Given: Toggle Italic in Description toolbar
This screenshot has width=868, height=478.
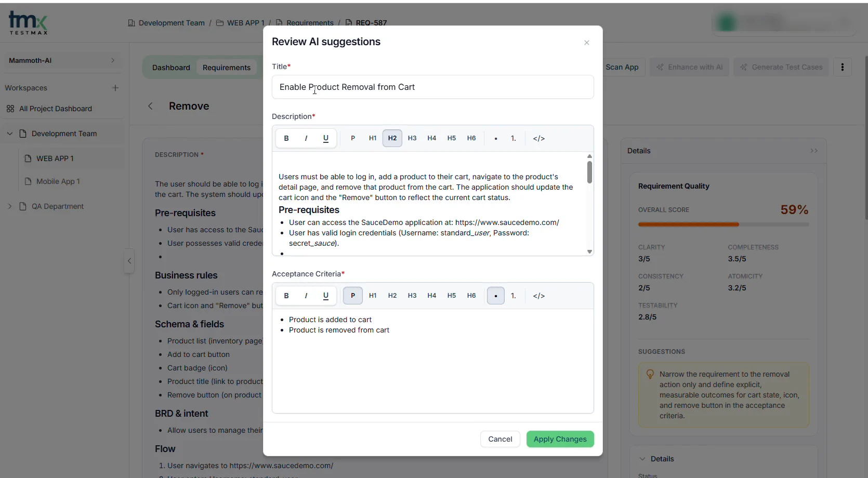Looking at the screenshot, I should [306, 138].
